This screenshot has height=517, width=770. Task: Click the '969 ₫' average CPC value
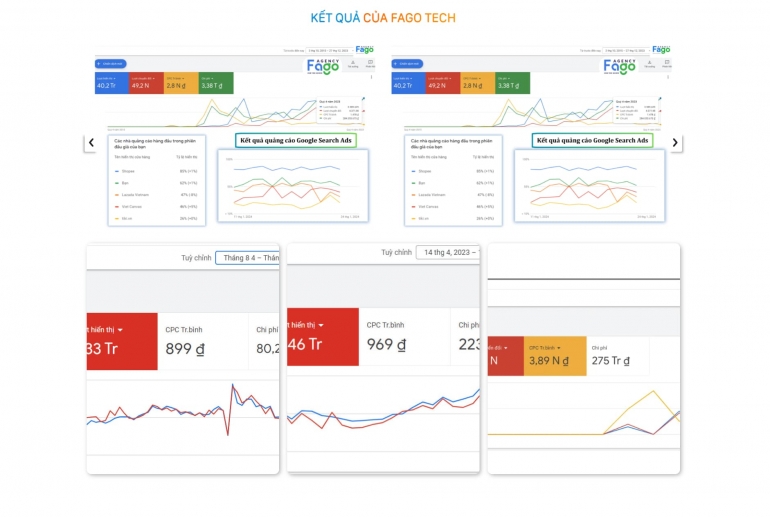386,344
